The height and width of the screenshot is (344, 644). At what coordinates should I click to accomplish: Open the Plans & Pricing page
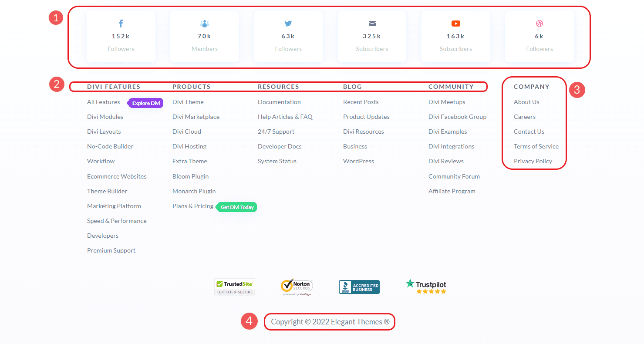point(192,206)
